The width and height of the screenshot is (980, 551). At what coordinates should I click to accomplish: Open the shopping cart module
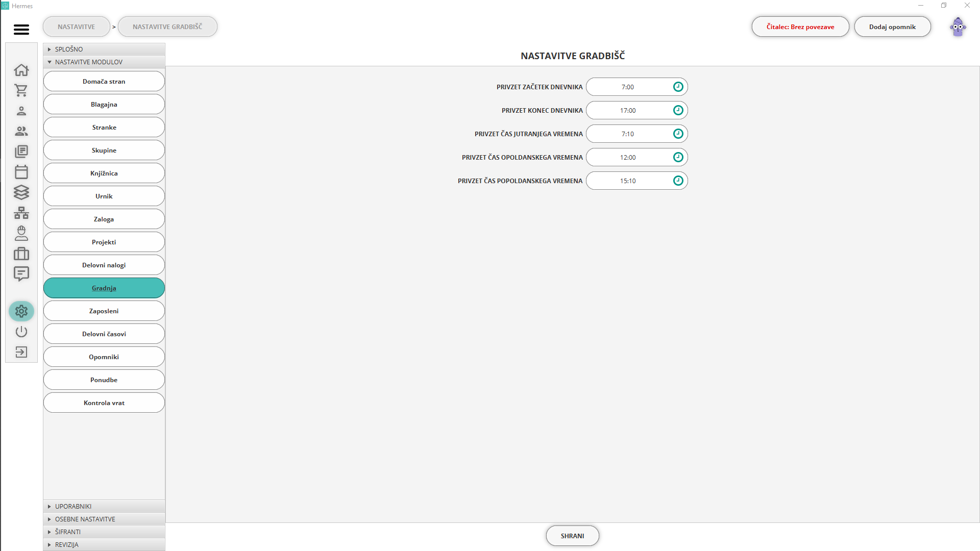tap(21, 90)
